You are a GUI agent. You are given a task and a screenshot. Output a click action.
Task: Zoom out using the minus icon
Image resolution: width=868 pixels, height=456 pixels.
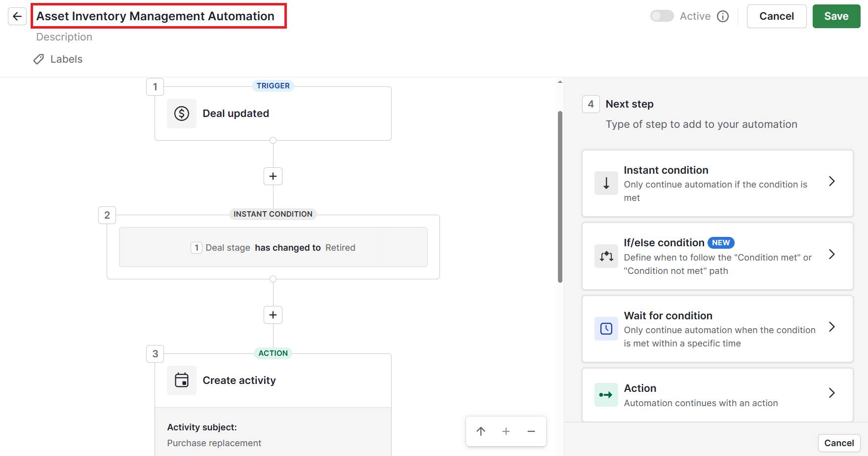click(x=531, y=431)
